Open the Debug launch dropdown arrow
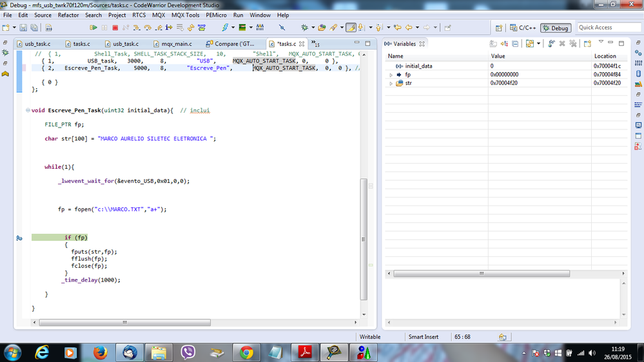The height and width of the screenshot is (362, 644). (313, 28)
